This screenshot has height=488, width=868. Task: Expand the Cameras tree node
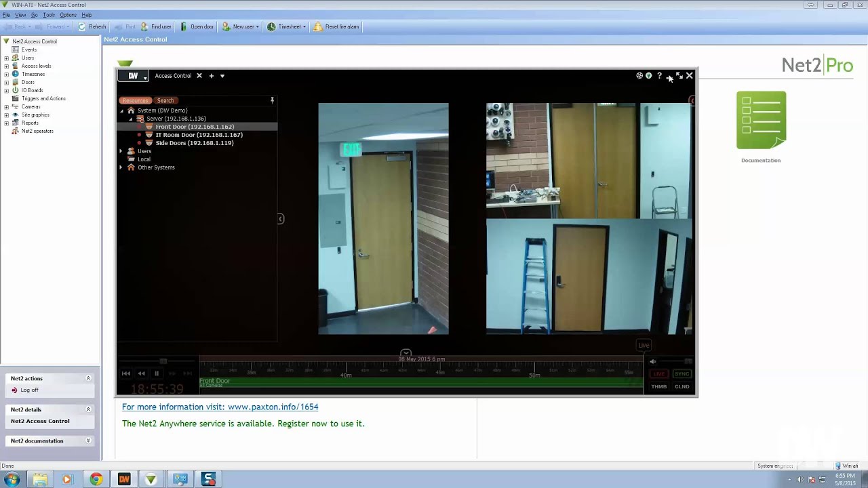pos(6,106)
